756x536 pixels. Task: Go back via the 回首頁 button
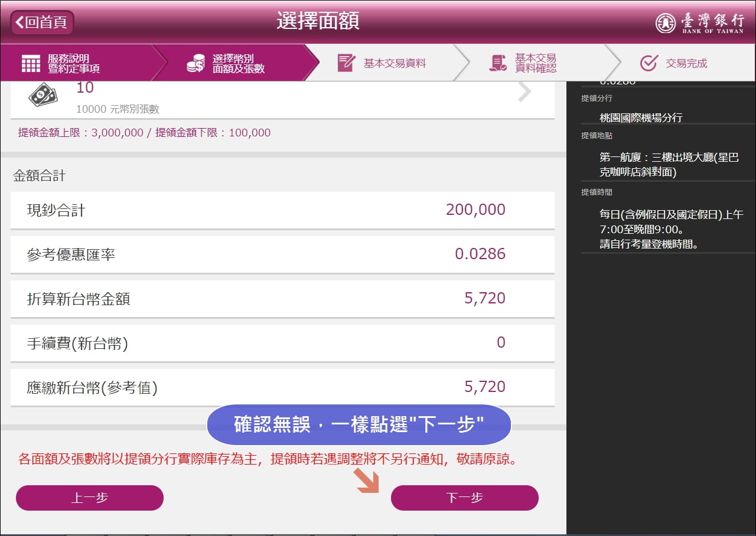42,23
